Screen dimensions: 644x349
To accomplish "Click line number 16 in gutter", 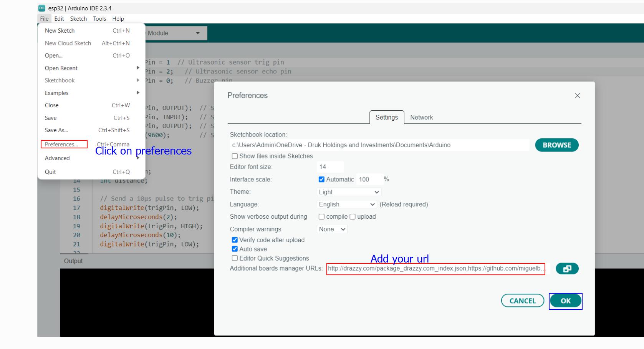I will (x=77, y=199).
